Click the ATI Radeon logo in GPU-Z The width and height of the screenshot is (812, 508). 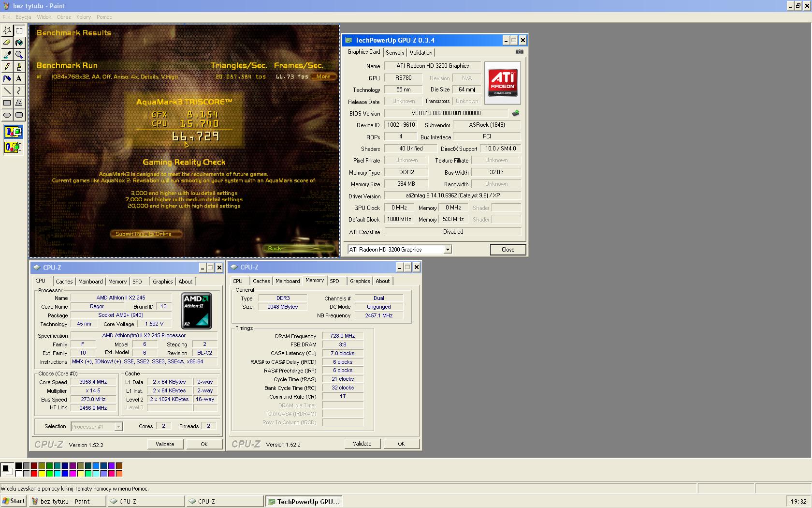(x=503, y=83)
